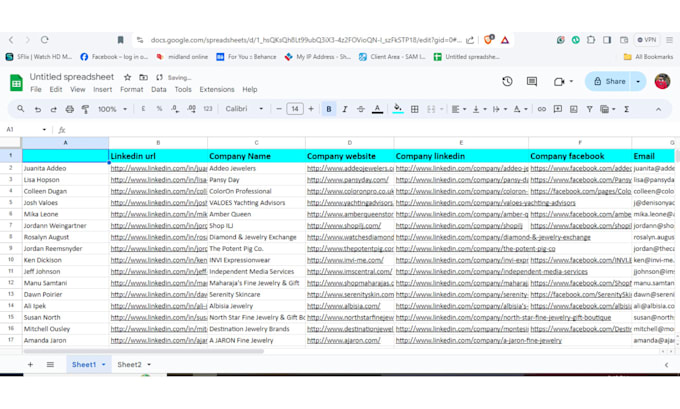680x409 pixels.
Task: Open the Edit menu
Action: [x=56, y=89]
